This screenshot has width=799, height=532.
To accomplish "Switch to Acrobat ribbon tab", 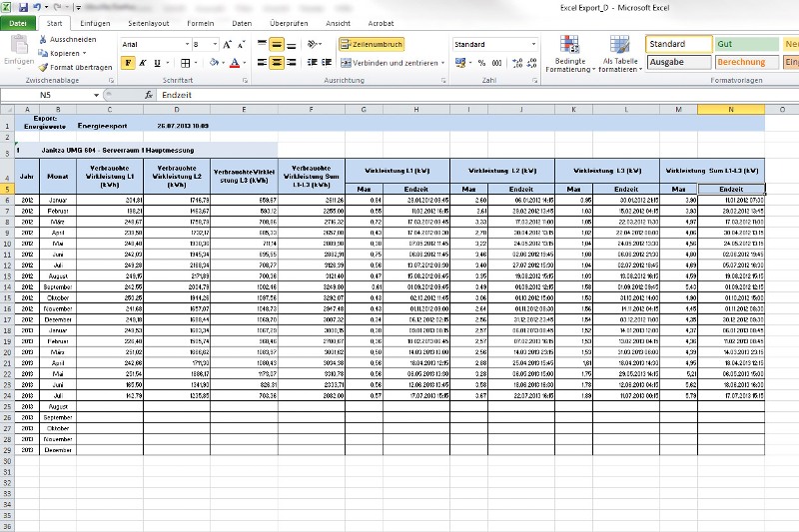I will [x=381, y=23].
